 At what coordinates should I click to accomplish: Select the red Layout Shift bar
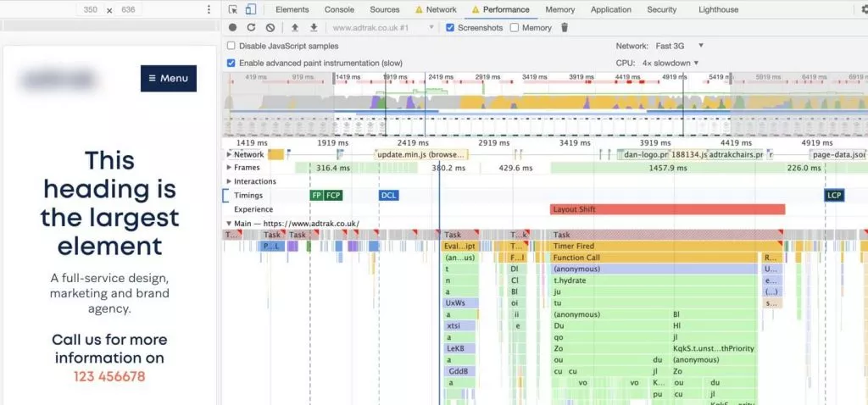(667, 209)
